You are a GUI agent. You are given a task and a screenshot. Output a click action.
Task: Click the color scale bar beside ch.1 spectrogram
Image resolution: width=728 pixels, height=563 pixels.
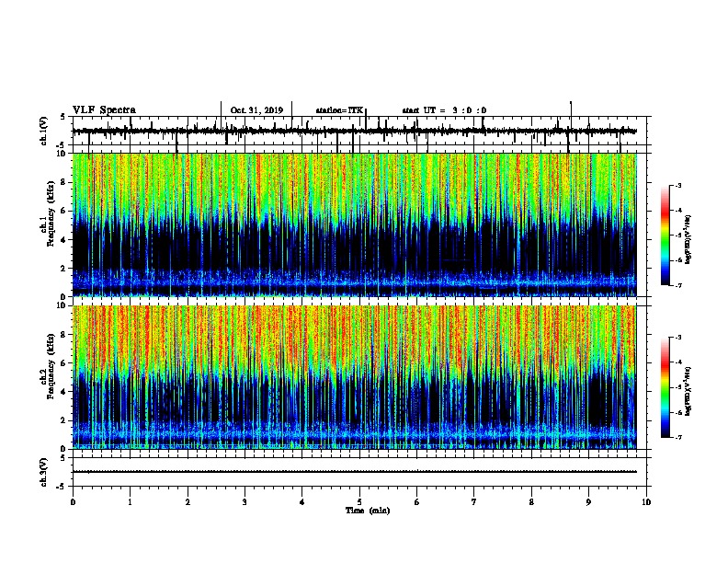[x=665, y=236]
